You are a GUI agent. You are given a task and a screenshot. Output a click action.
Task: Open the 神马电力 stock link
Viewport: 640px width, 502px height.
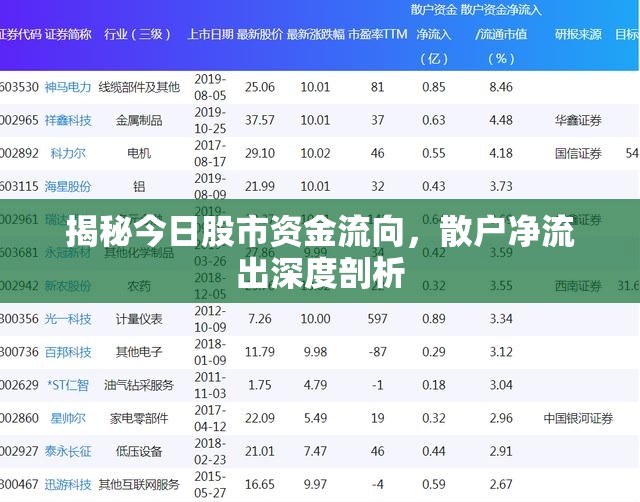coord(68,87)
